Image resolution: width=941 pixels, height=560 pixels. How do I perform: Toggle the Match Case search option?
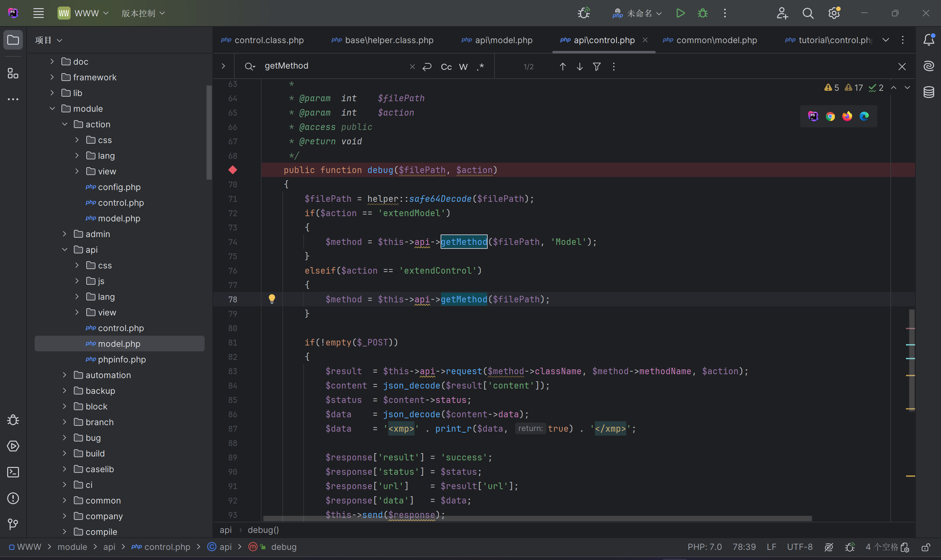point(446,67)
